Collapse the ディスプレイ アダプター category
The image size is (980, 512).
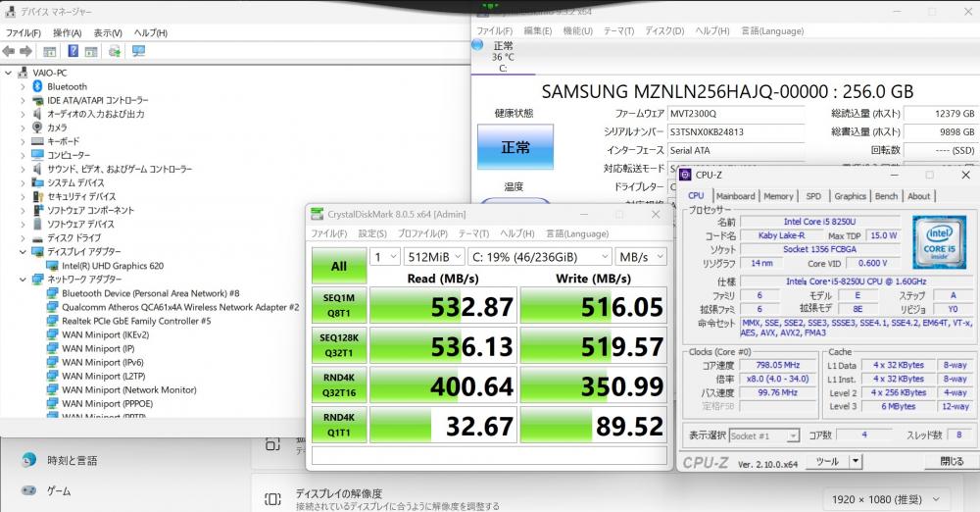(23, 252)
